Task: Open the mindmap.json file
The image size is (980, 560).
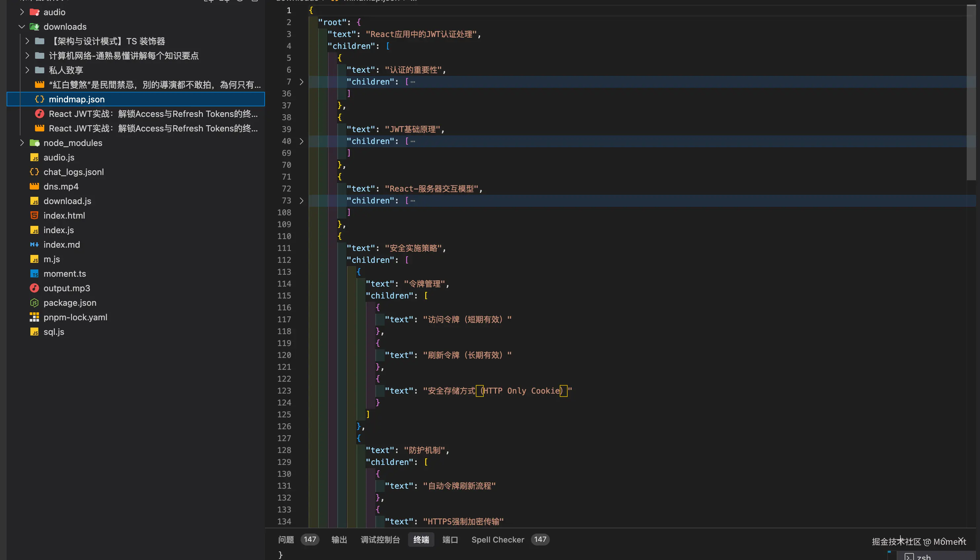Action: click(x=76, y=99)
